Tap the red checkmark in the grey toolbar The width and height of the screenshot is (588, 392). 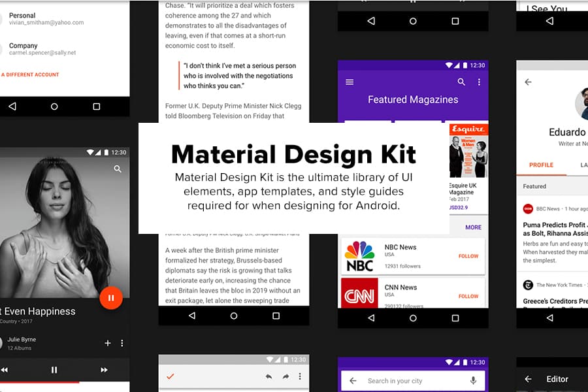click(x=171, y=376)
